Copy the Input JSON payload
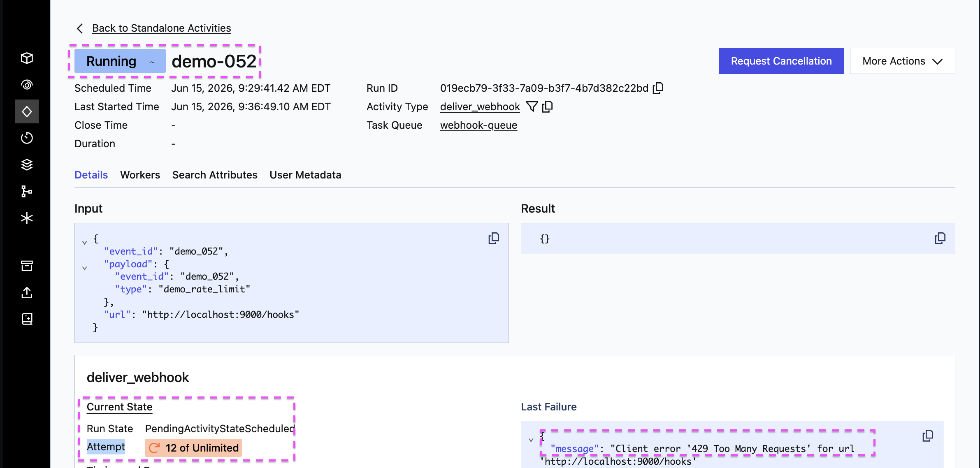This screenshot has height=468, width=980. (494, 239)
